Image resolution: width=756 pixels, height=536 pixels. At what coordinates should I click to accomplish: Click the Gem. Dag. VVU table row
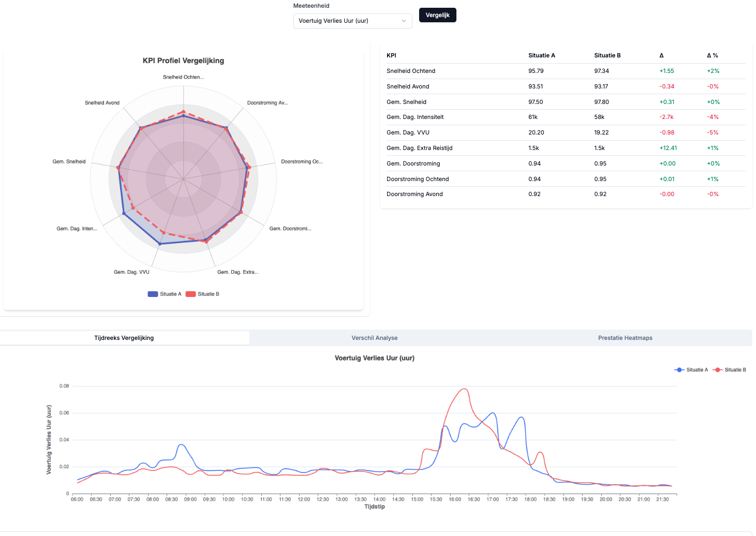point(408,132)
